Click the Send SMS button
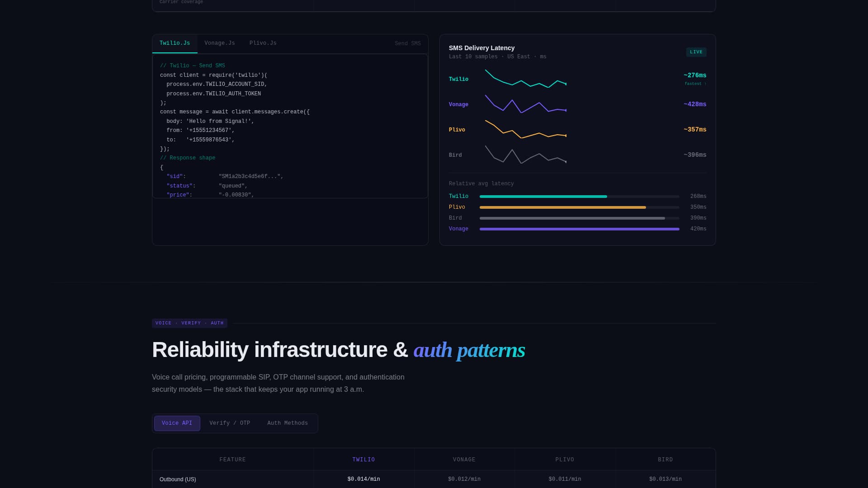The width and height of the screenshot is (868, 488). (407, 43)
